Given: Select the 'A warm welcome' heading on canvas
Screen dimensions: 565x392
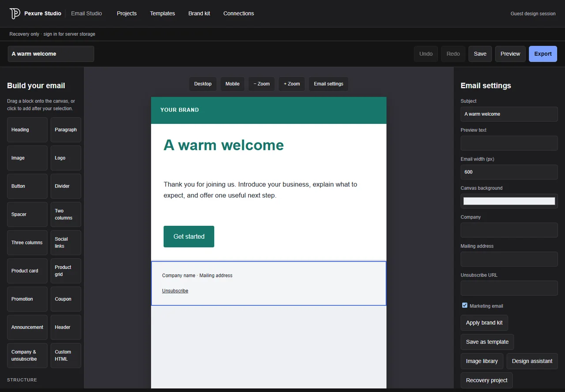Looking at the screenshot, I should pos(224,145).
